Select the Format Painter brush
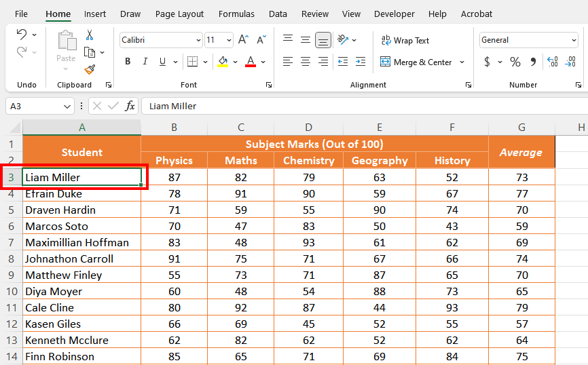The height and width of the screenshot is (365, 588). (90, 69)
